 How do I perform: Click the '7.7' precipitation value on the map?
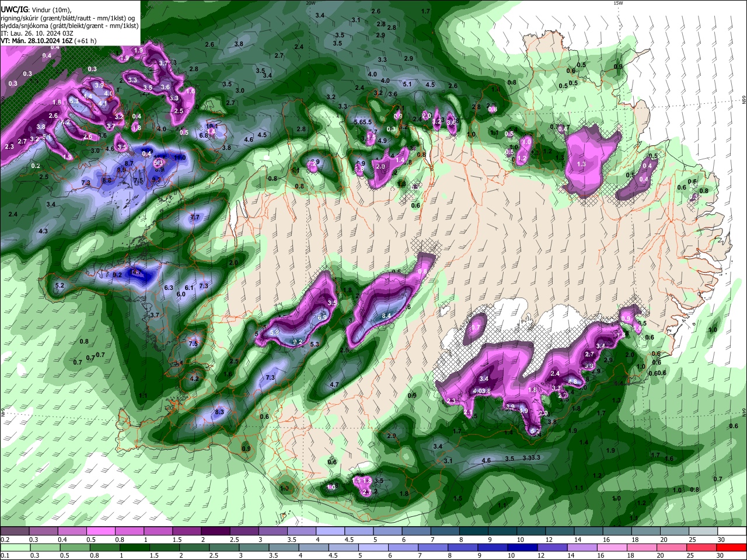click(x=195, y=218)
